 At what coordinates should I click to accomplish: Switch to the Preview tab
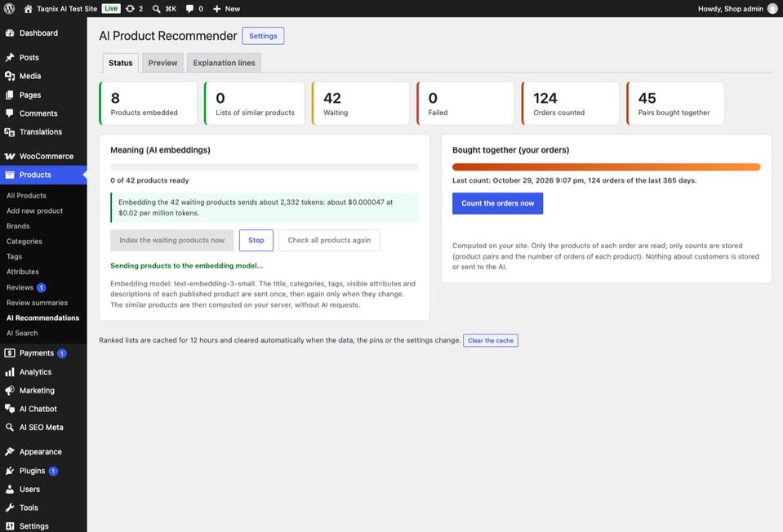[x=162, y=63]
